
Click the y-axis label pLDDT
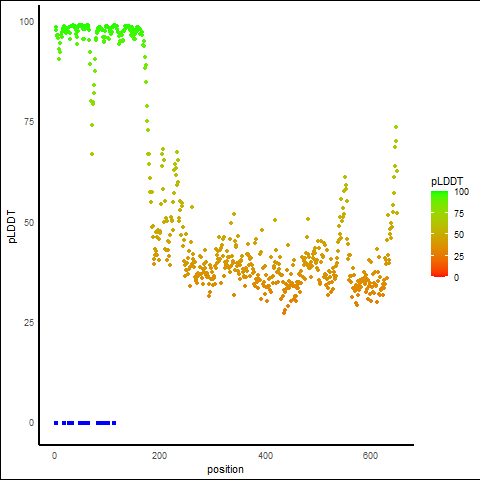(12, 227)
